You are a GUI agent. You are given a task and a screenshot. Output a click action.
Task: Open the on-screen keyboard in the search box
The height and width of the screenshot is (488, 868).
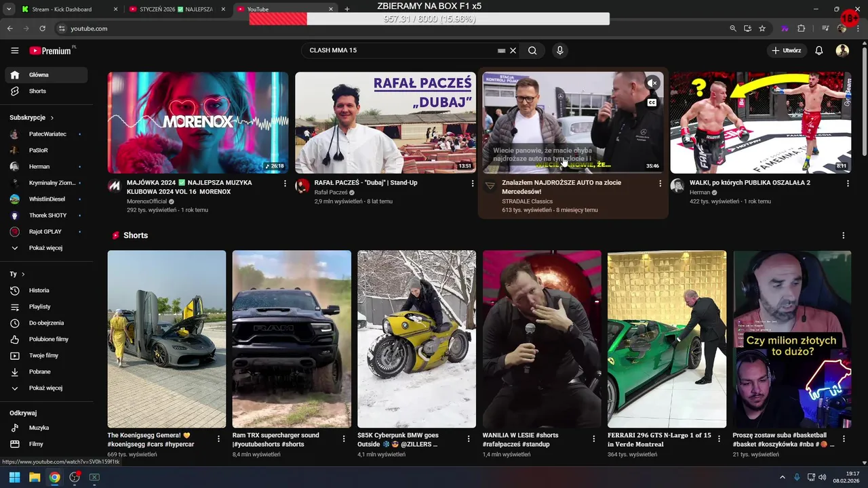click(502, 50)
